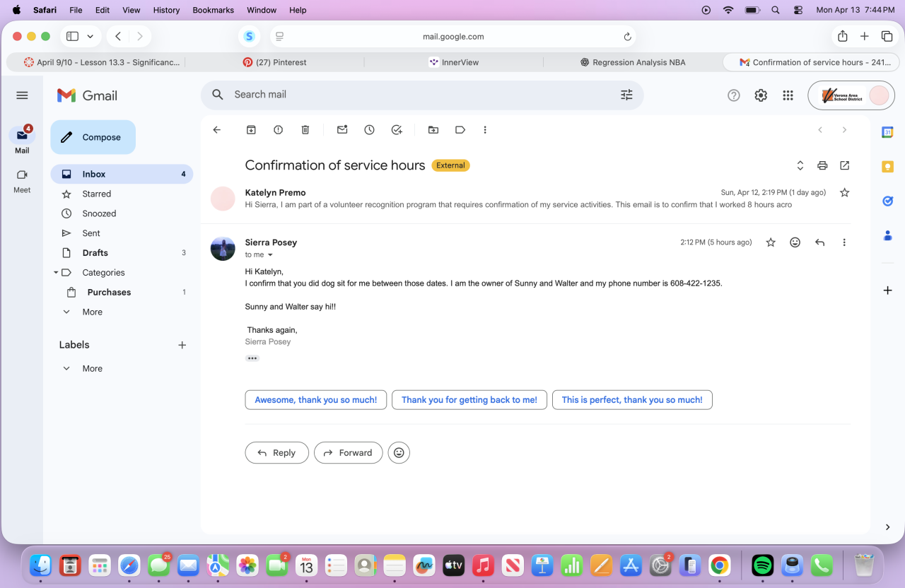Screen dimensions: 905x588
Task: Star Sierra Posey's message
Action: (x=771, y=242)
